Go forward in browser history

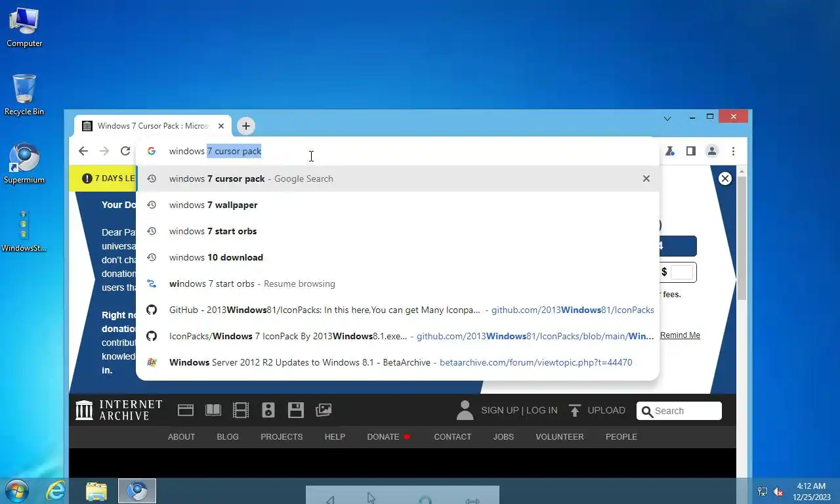tap(104, 151)
